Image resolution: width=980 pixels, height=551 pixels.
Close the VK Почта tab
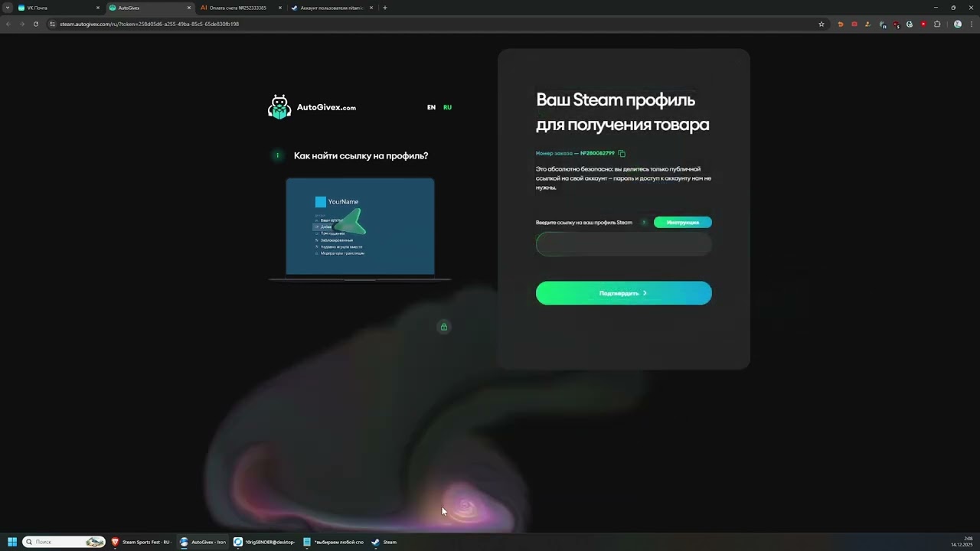click(x=98, y=8)
